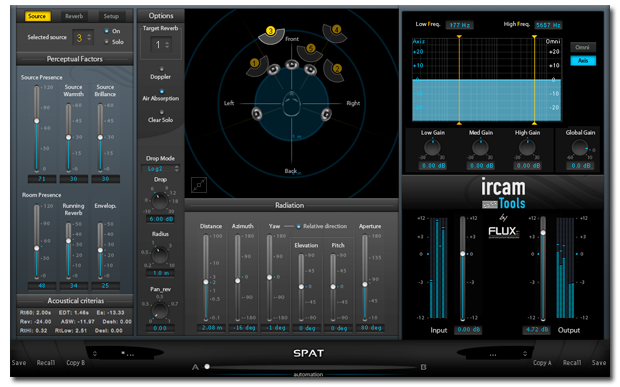Click the Low Freq. 177 Hz field
Viewport: 620px width, 387px height.
[459, 25]
